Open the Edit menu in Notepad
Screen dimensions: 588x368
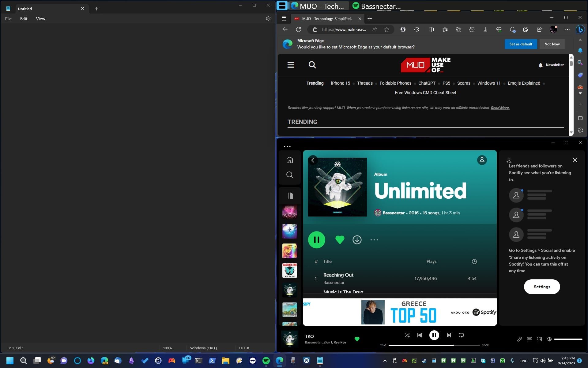pyautogui.click(x=24, y=19)
